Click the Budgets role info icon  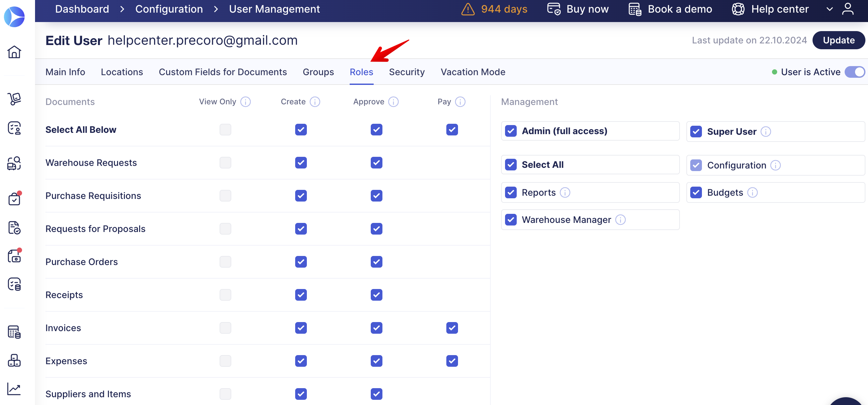point(752,192)
